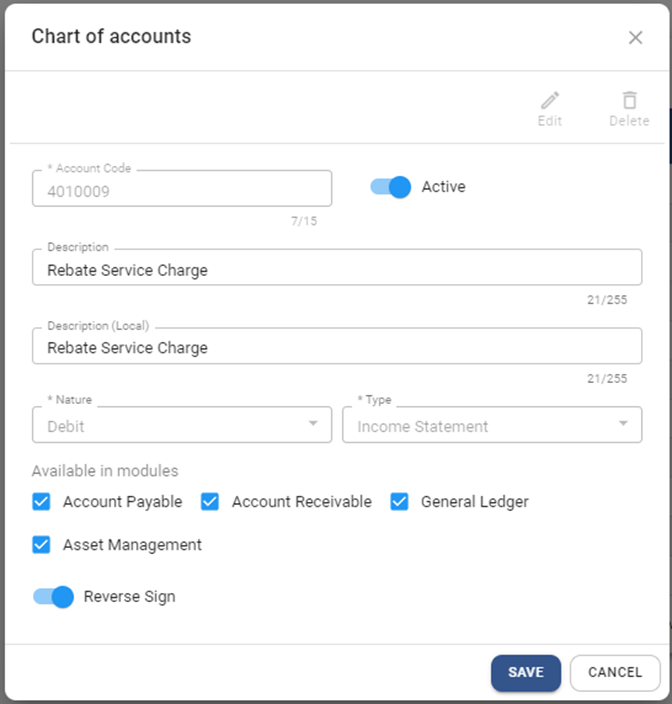Image resolution: width=672 pixels, height=704 pixels.
Task: Uncheck the Asset Management checkbox
Action: tap(41, 545)
